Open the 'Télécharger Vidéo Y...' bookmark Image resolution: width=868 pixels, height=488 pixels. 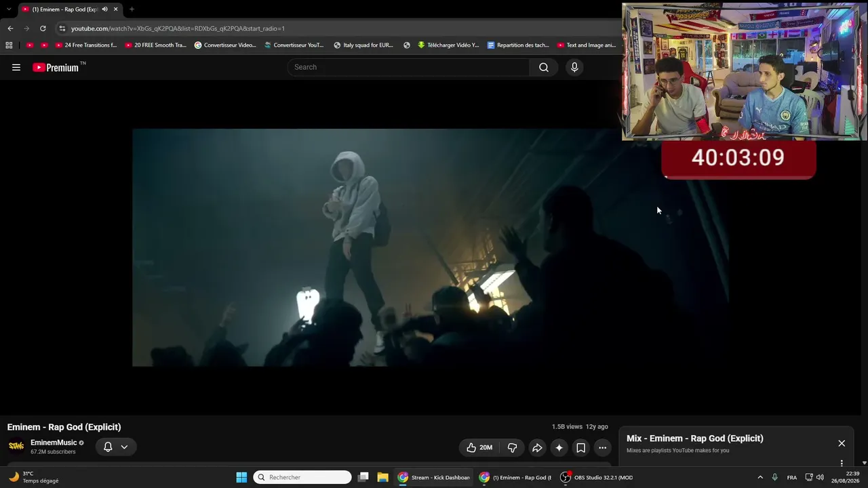[448, 45]
